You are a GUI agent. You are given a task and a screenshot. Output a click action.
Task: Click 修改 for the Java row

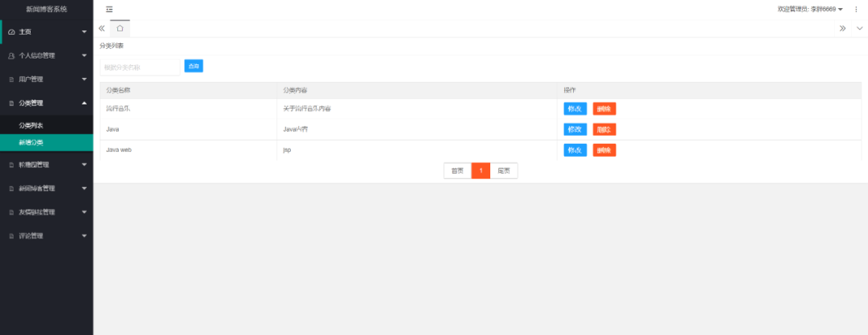click(x=575, y=129)
